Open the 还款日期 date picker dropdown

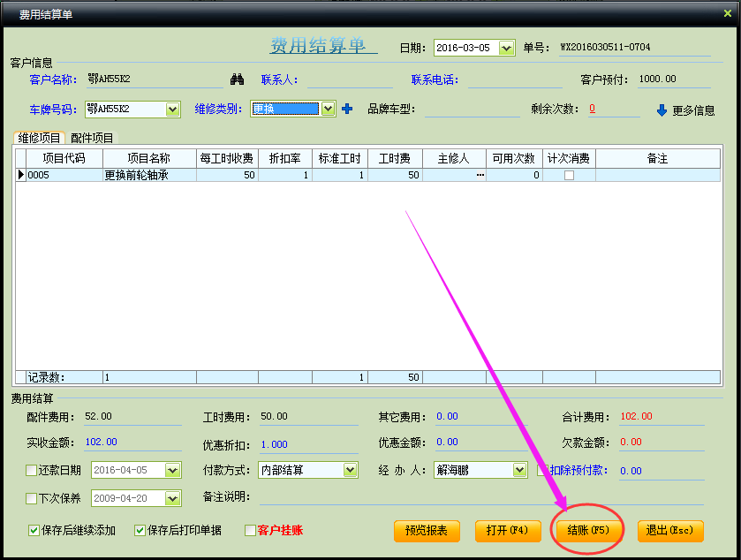click(x=173, y=470)
